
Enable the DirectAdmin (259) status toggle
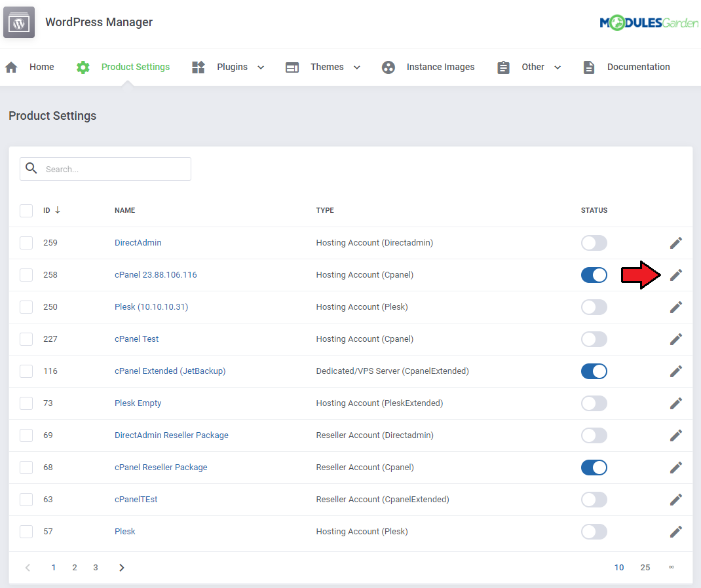594,243
